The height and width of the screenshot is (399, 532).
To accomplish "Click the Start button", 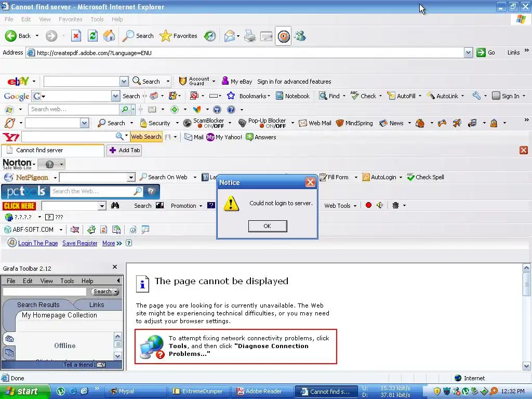I will (x=25, y=392).
